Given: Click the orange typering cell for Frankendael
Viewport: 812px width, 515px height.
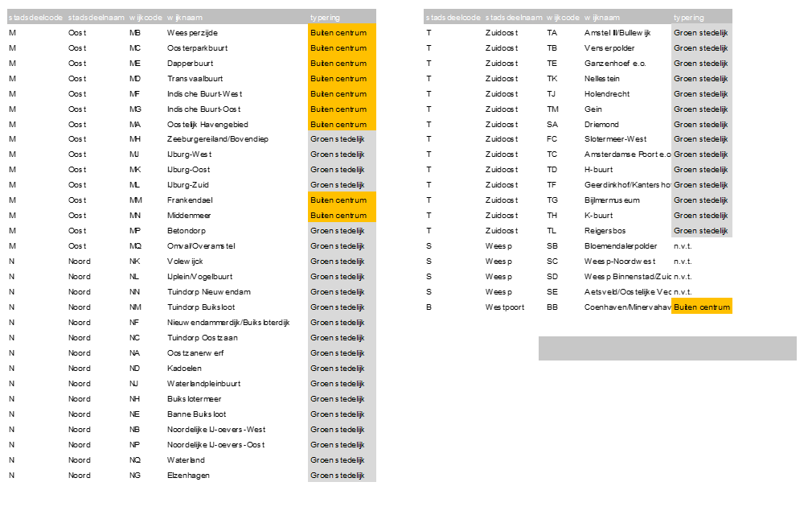Looking at the screenshot, I should 342,200.
